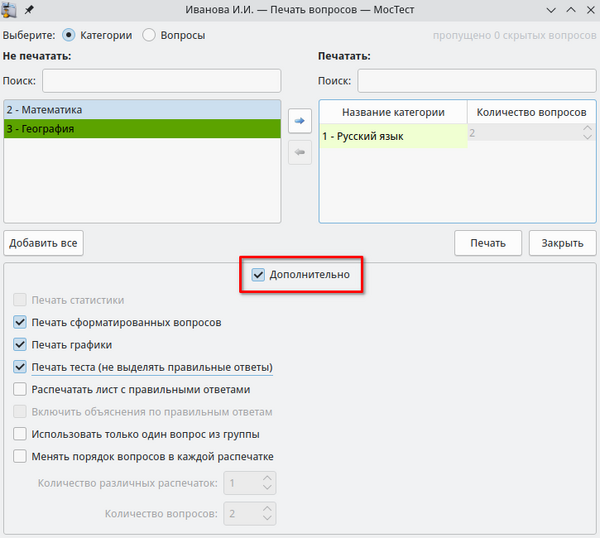600x538 pixels.
Task: Check Менять порядок вопросов в каждой распечатке
Action: (20, 457)
